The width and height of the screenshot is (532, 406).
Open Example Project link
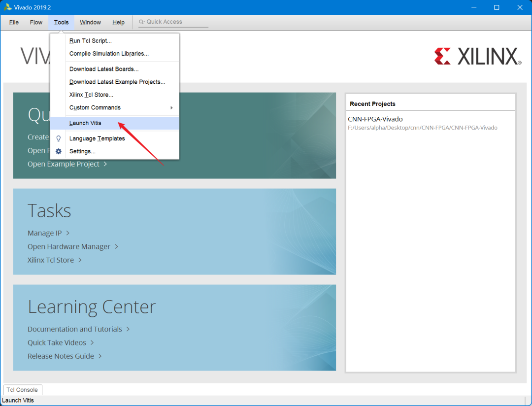point(64,164)
